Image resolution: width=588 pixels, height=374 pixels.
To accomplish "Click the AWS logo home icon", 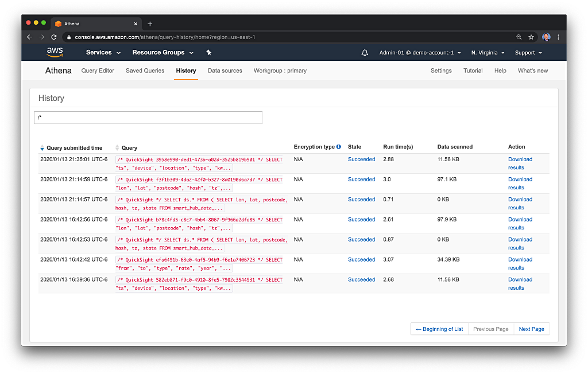I will coord(55,52).
